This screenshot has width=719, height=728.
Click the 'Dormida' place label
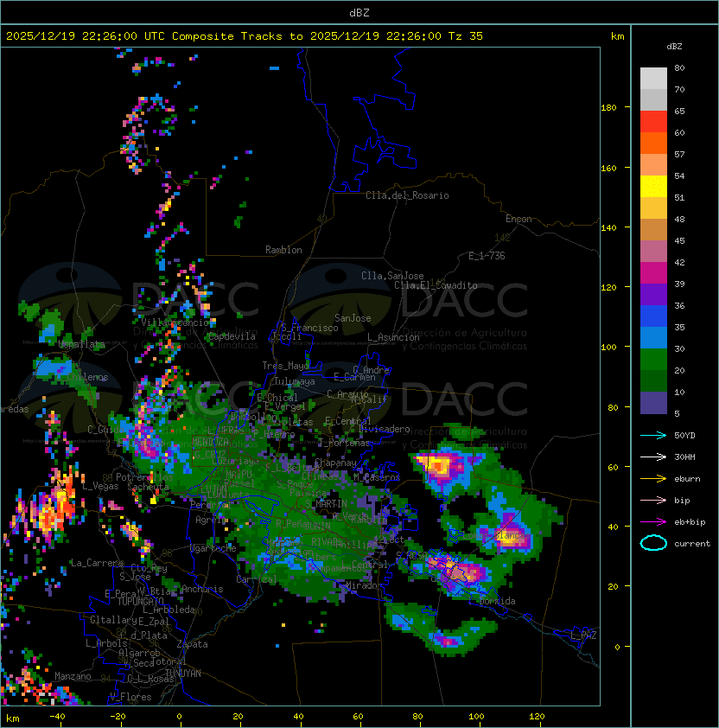[498, 601]
